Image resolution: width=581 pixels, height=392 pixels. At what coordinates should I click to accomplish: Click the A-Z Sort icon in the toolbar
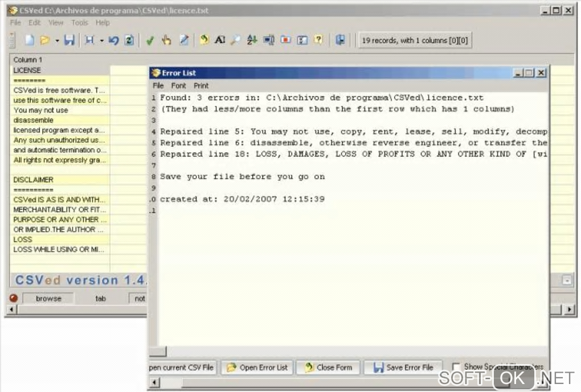[x=252, y=40]
